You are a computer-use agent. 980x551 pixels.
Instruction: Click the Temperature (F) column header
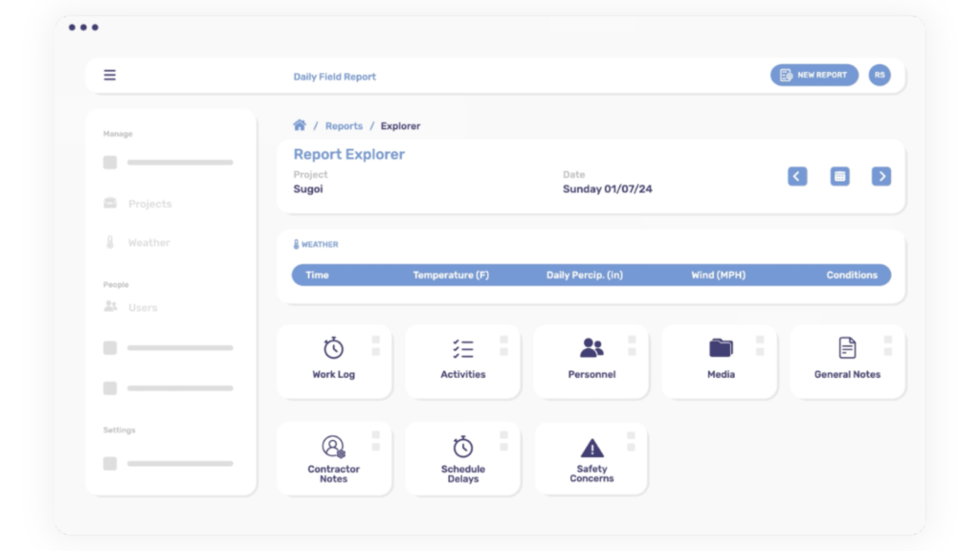coord(451,275)
